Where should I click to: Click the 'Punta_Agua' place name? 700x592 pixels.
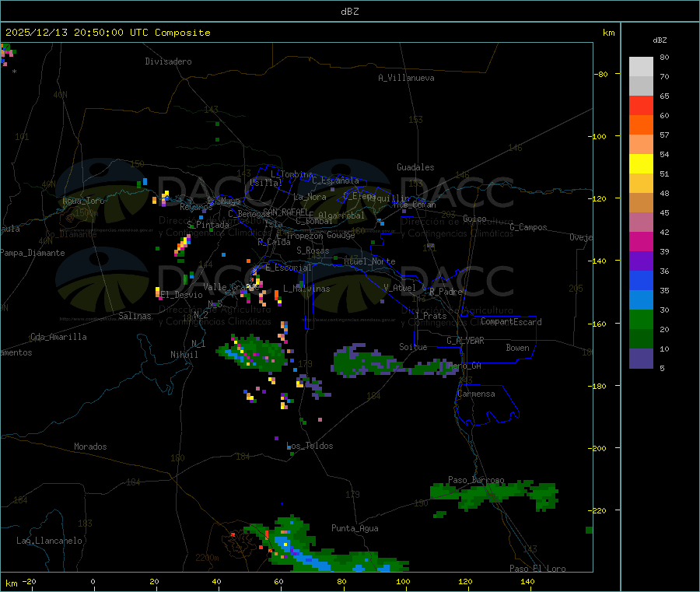(355, 528)
